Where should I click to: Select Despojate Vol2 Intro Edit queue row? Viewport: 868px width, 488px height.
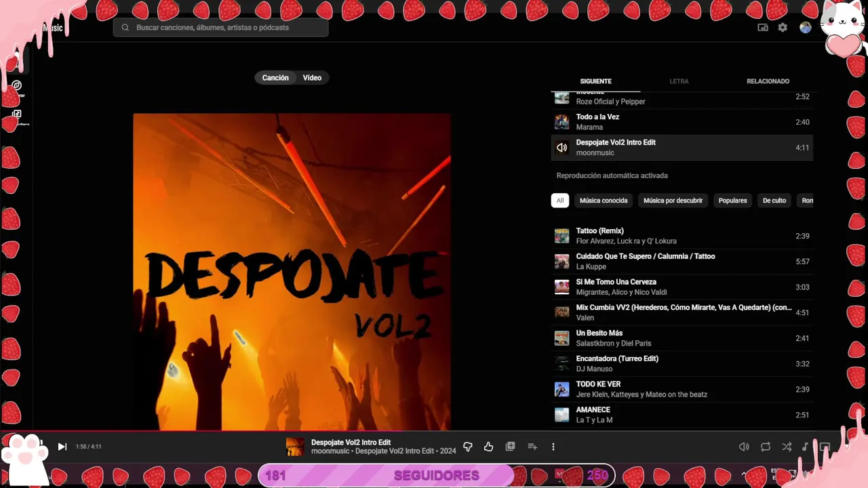(x=682, y=148)
